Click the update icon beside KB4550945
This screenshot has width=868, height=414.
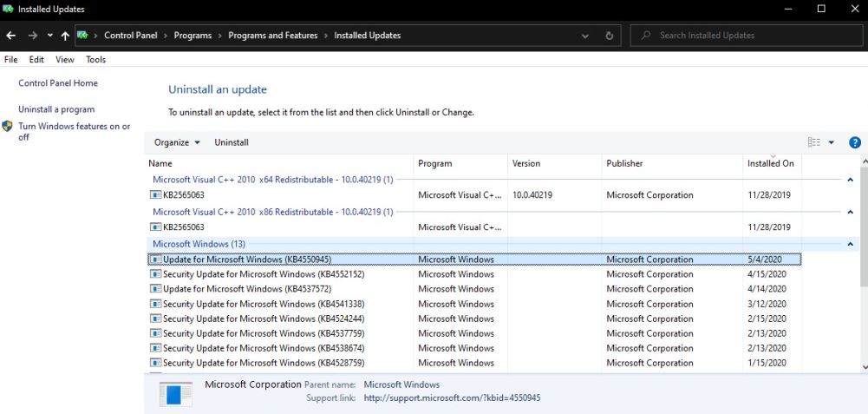(x=155, y=260)
